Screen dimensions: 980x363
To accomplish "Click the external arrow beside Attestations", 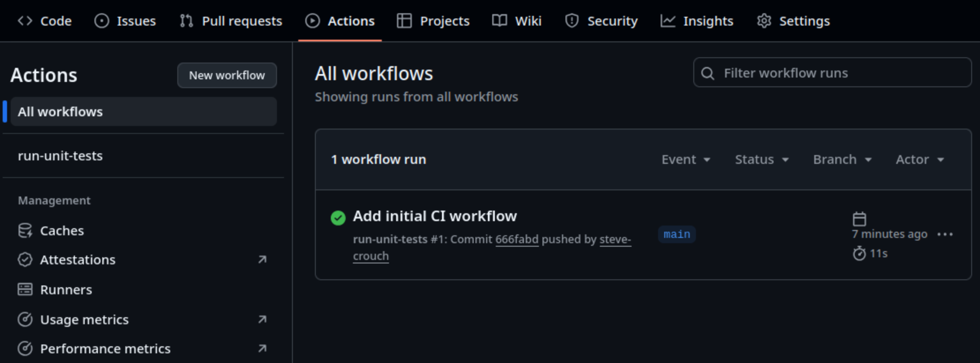I will click(x=262, y=259).
